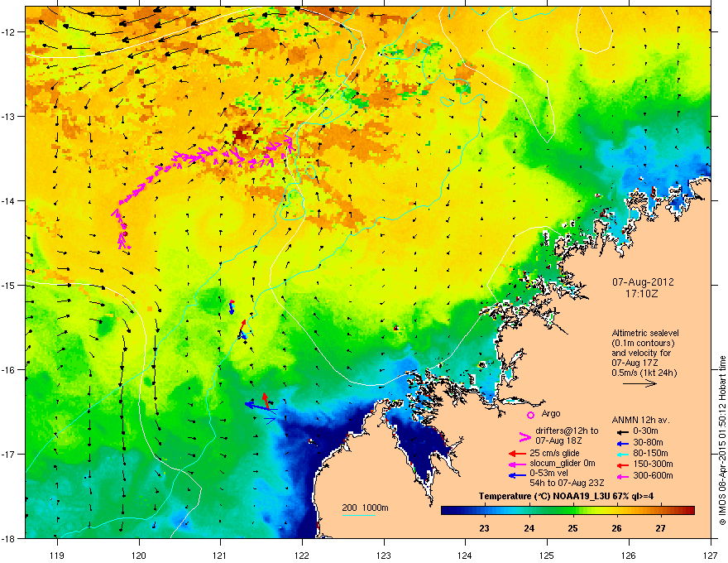728x563 pixels.
Task: Click the 'Argo' legend label
Action: coord(551,413)
